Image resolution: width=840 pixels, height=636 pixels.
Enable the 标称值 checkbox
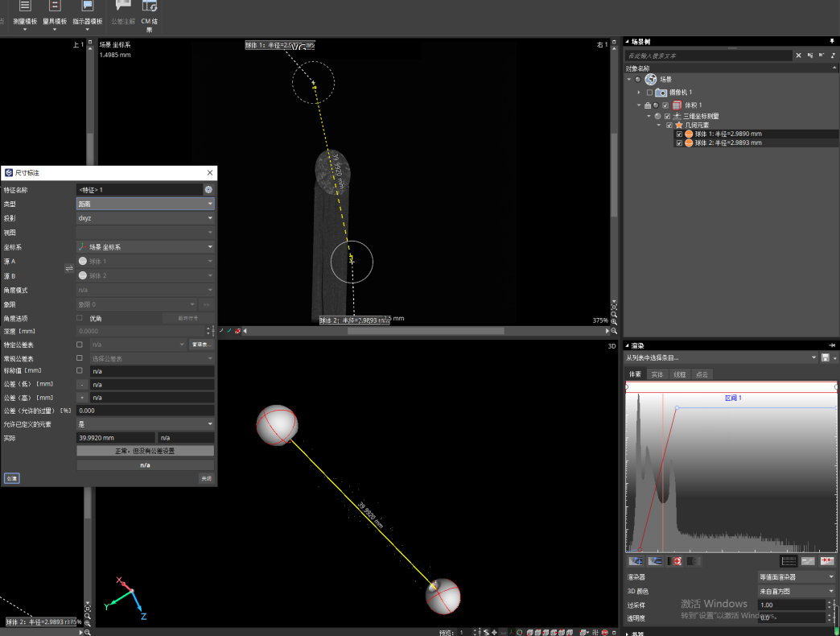[80, 370]
